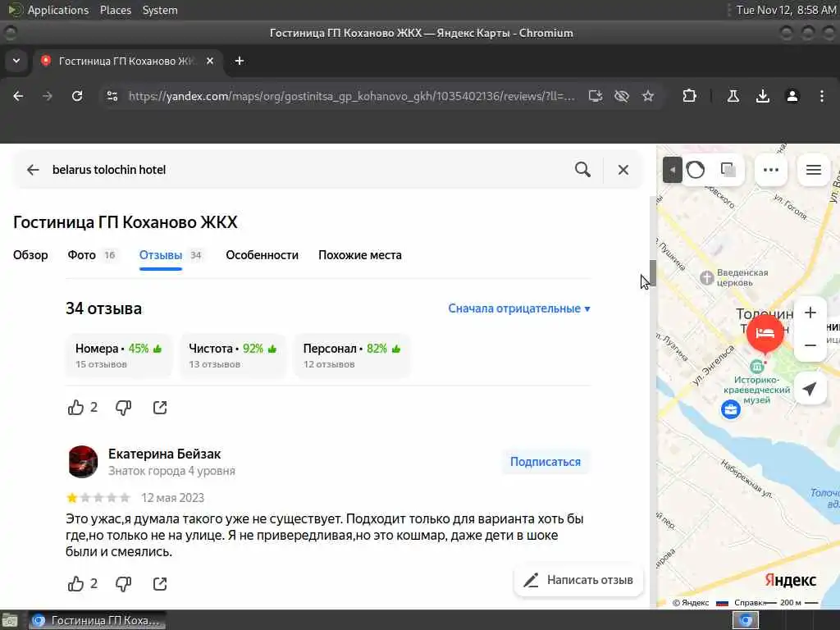Click the Историко-краеведческий музей map marker
Image resolution: width=840 pixels, height=630 pixels.
[756, 367]
